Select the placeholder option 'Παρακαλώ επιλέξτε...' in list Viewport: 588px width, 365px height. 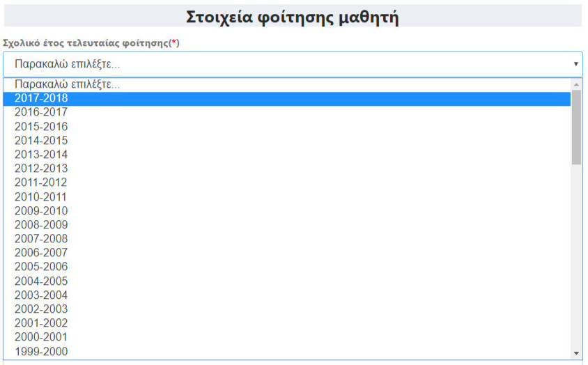[x=67, y=84]
